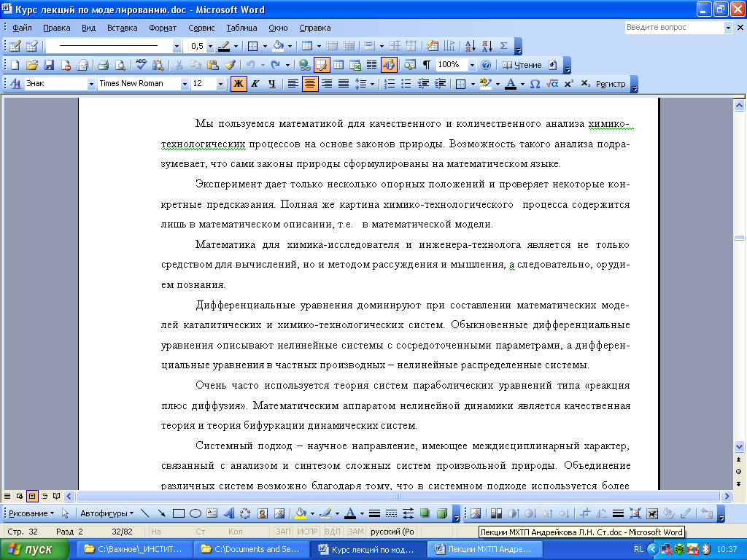
Task: Open the Document Map icon
Action: [410, 65]
